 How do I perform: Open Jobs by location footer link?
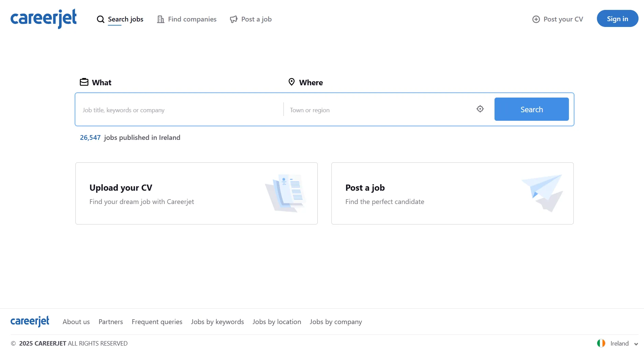(277, 322)
